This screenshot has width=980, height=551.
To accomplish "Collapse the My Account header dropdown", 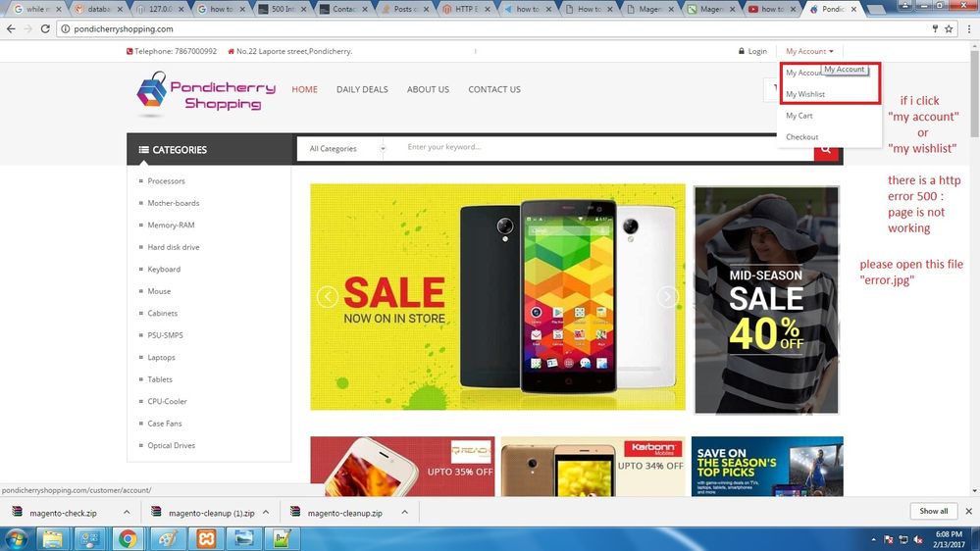I will click(x=809, y=51).
